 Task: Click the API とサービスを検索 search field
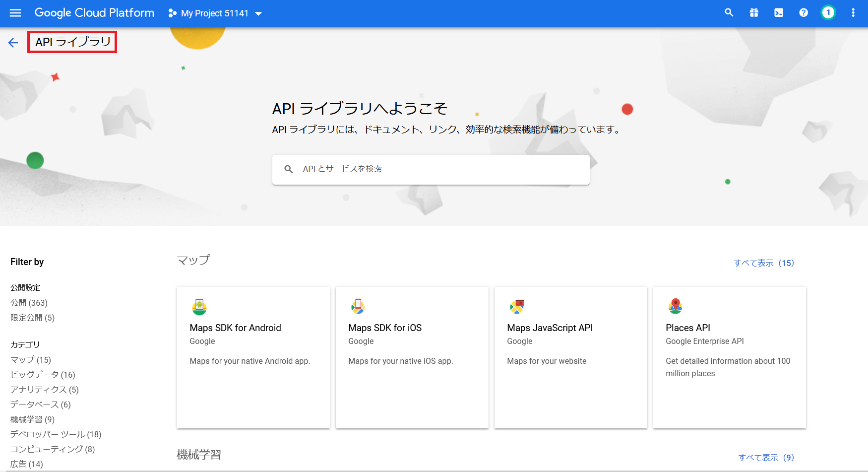(431, 169)
